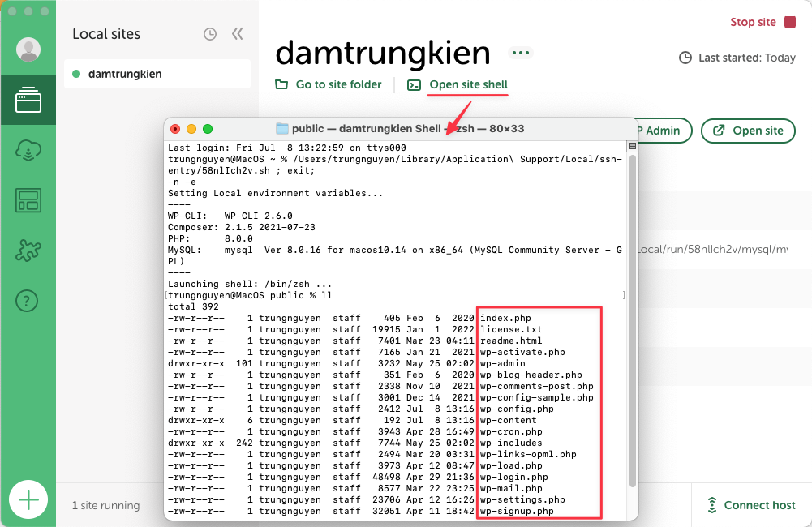Click the damtrungkien site title heading

[x=383, y=52]
